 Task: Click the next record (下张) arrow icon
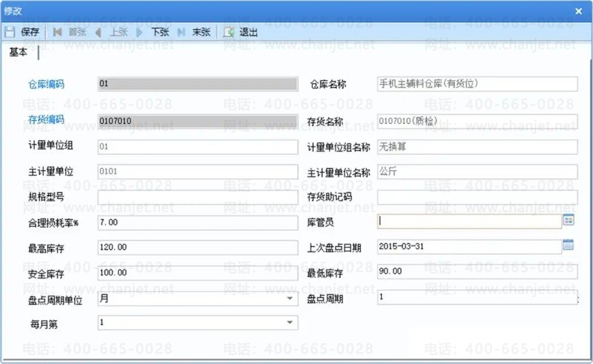(139, 32)
